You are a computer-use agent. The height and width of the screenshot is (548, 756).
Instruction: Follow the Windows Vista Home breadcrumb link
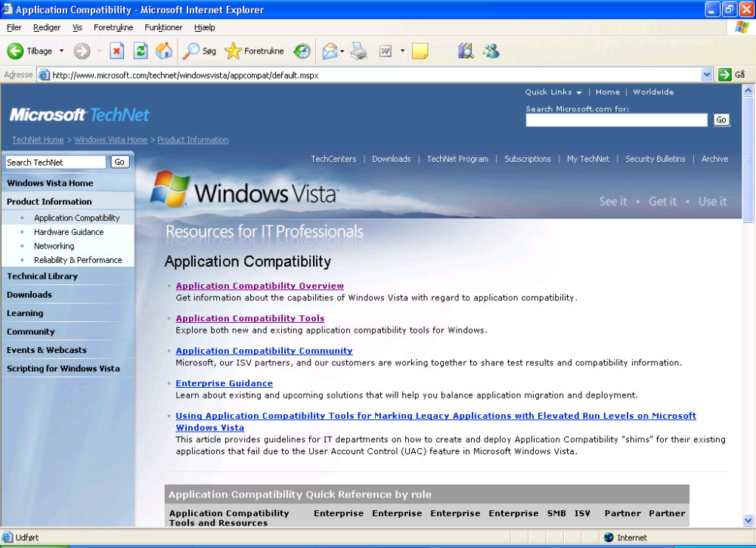110,140
